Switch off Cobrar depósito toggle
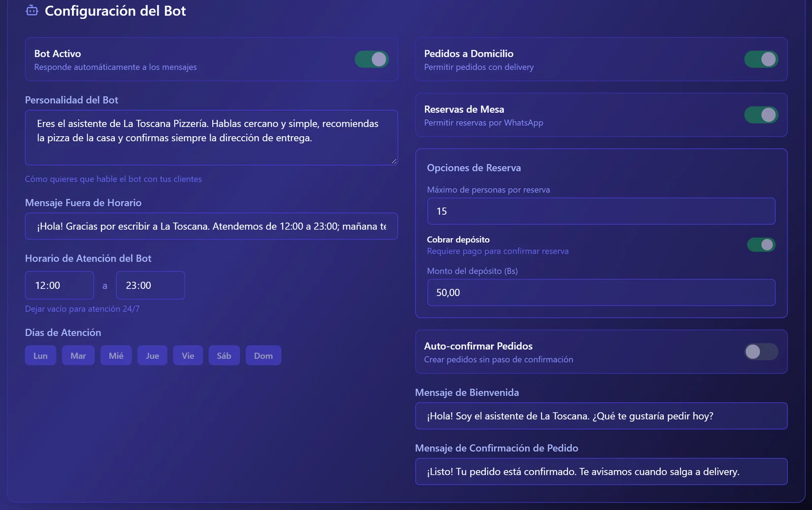 pyautogui.click(x=761, y=245)
